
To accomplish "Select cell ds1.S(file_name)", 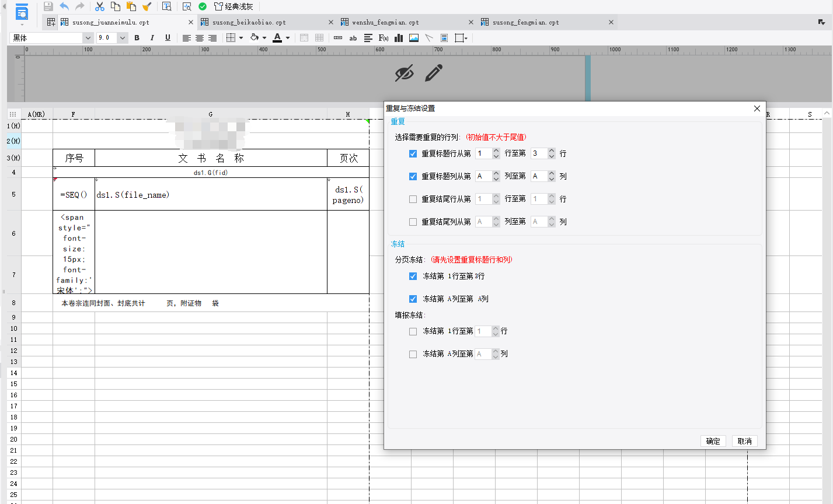I will [x=211, y=194].
